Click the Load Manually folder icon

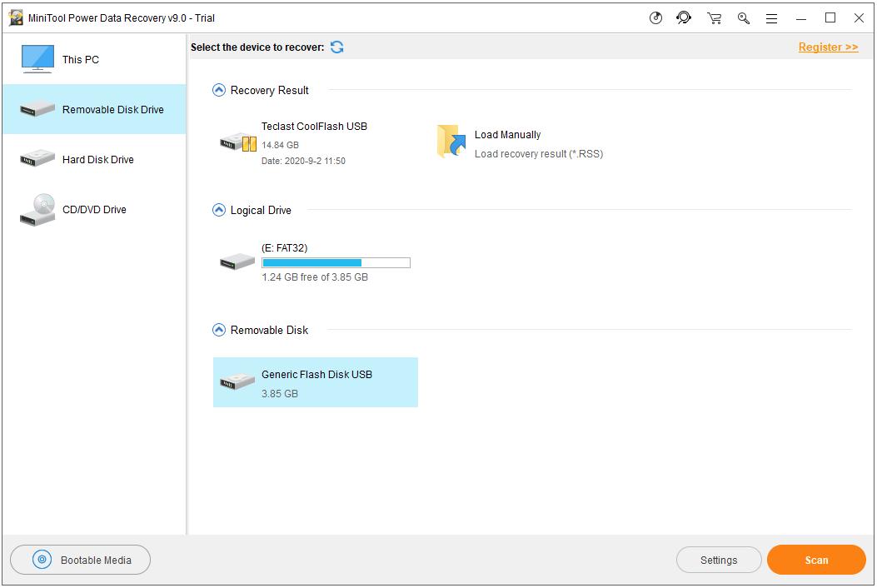point(451,141)
